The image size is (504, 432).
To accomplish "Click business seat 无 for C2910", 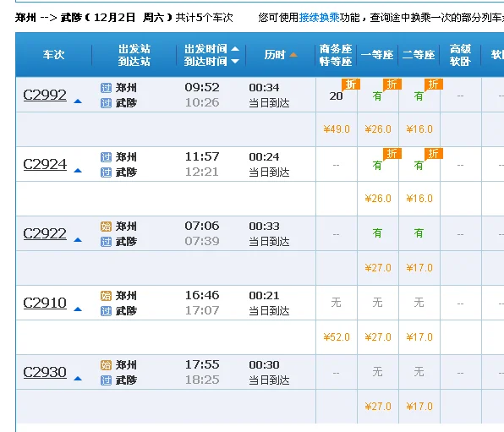I will point(336,303).
